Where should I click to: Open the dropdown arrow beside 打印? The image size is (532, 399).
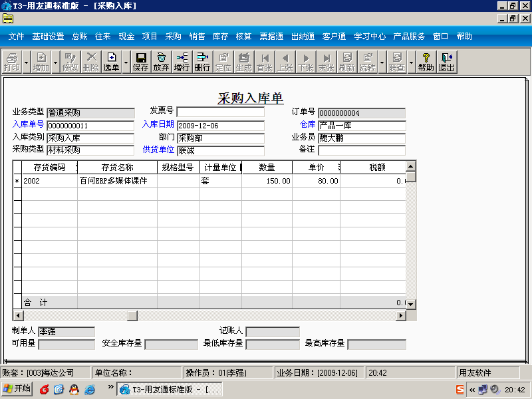[x=27, y=62]
